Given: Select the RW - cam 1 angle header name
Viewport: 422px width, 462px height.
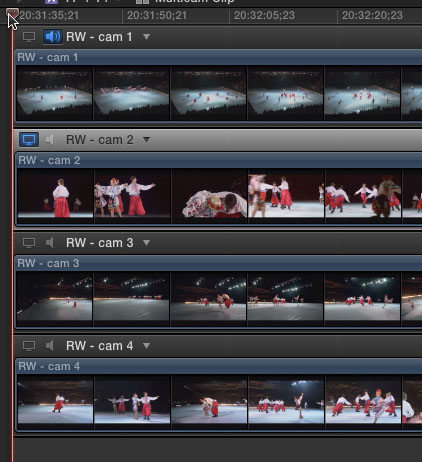Looking at the screenshot, I should (99, 37).
